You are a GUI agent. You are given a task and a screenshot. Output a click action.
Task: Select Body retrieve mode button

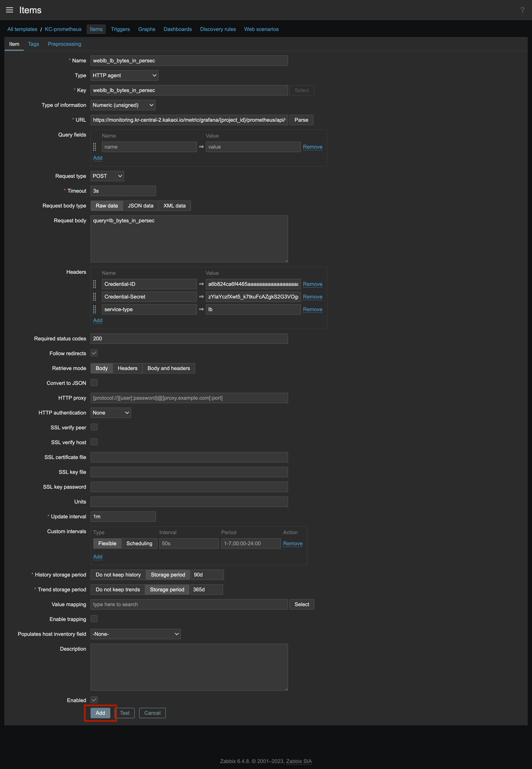[102, 368]
